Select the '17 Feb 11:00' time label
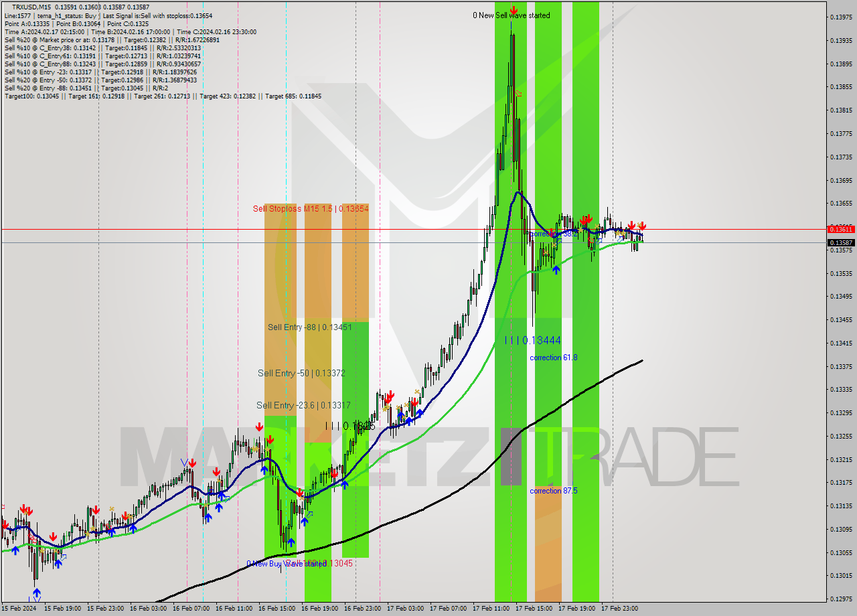This screenshot has height=616, width=857. [x=491, y=609]
